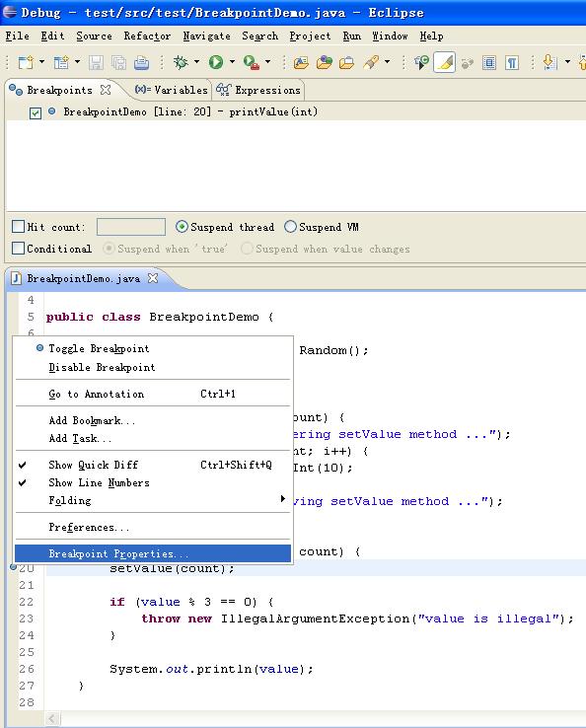Click the Debug bug icon in toolbar

point(181,62)
